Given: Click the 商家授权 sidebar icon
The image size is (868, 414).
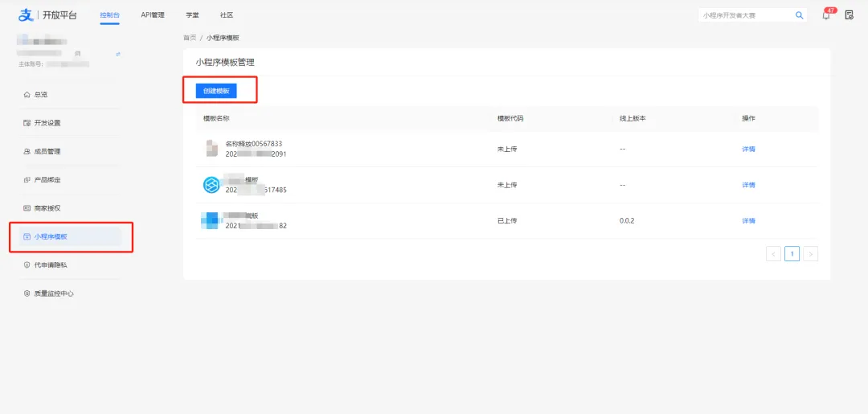Looking at the screenshot, I should 27,209.
